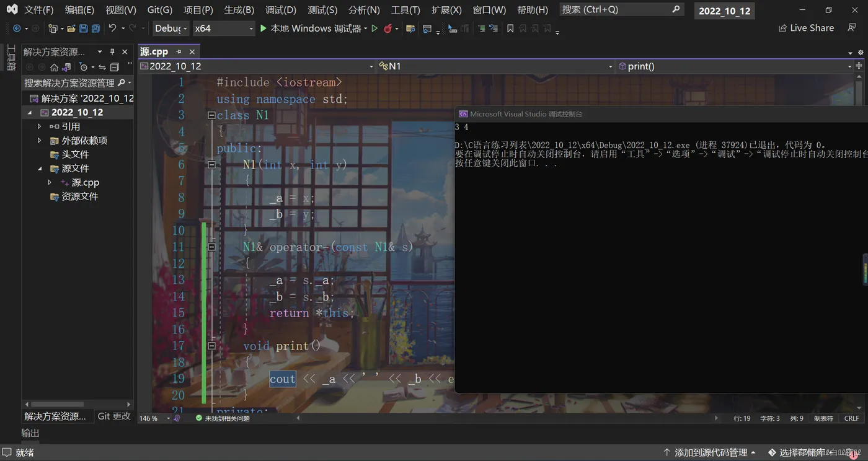The width and height of the screenshot is (868, 461).
Task: Open the 工具(T) menu
Action: (x=405, y=10)
